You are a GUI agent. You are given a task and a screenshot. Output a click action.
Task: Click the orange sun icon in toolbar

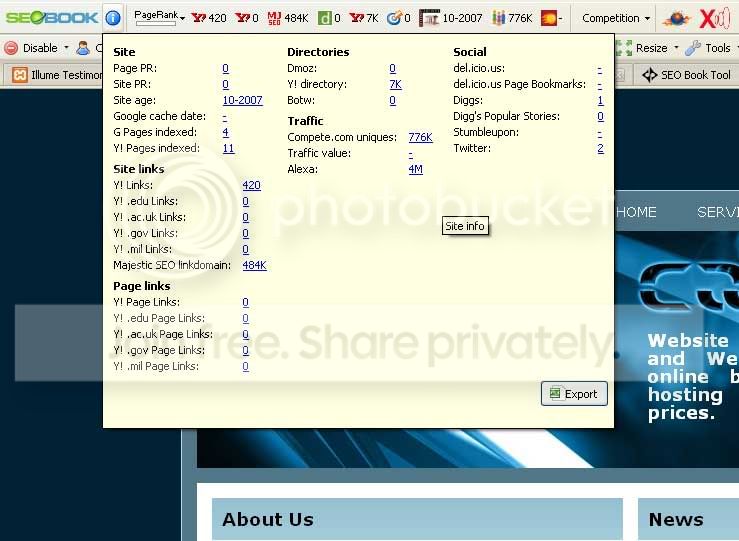pyautogui.click(x=551, y=18)
